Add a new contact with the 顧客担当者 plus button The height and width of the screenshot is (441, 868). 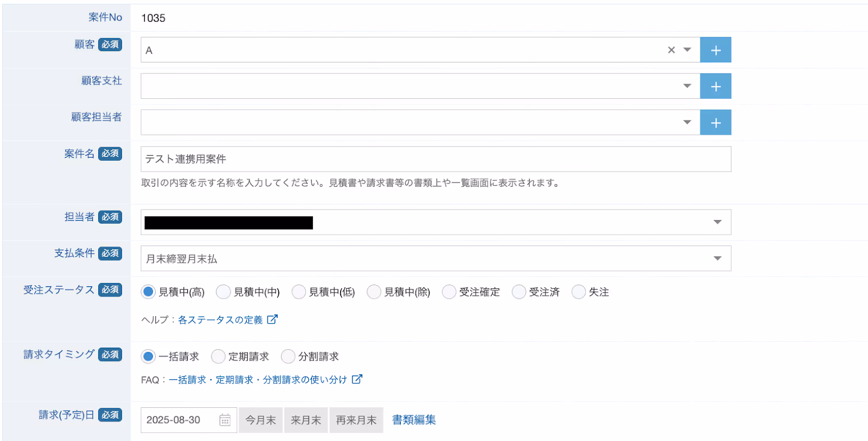716,123
